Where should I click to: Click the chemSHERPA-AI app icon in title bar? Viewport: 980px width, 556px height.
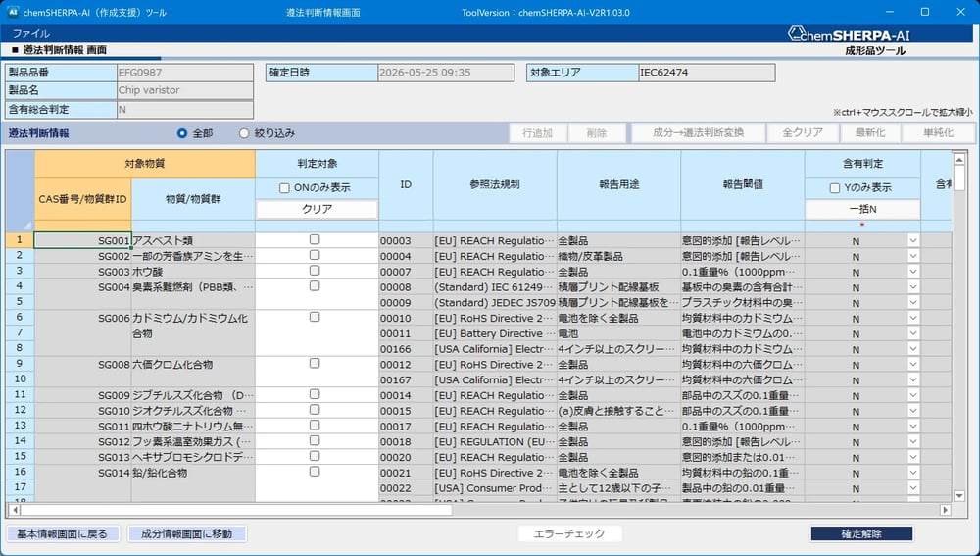(x=12, y=12)
